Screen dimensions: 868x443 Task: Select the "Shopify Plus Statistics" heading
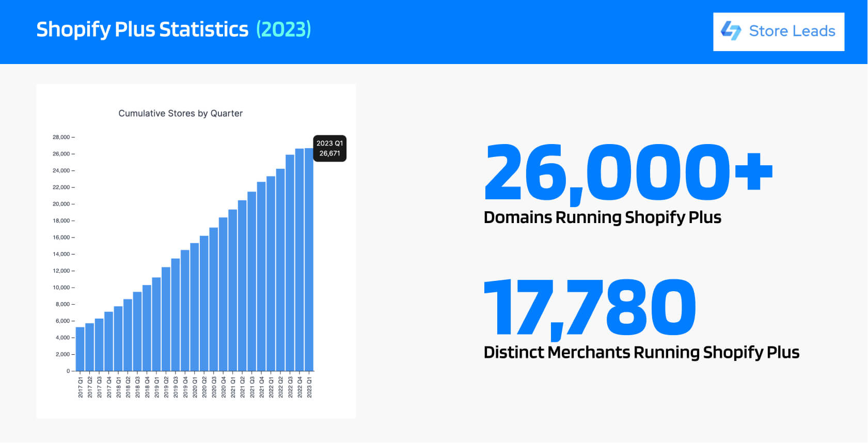[143, 29]
